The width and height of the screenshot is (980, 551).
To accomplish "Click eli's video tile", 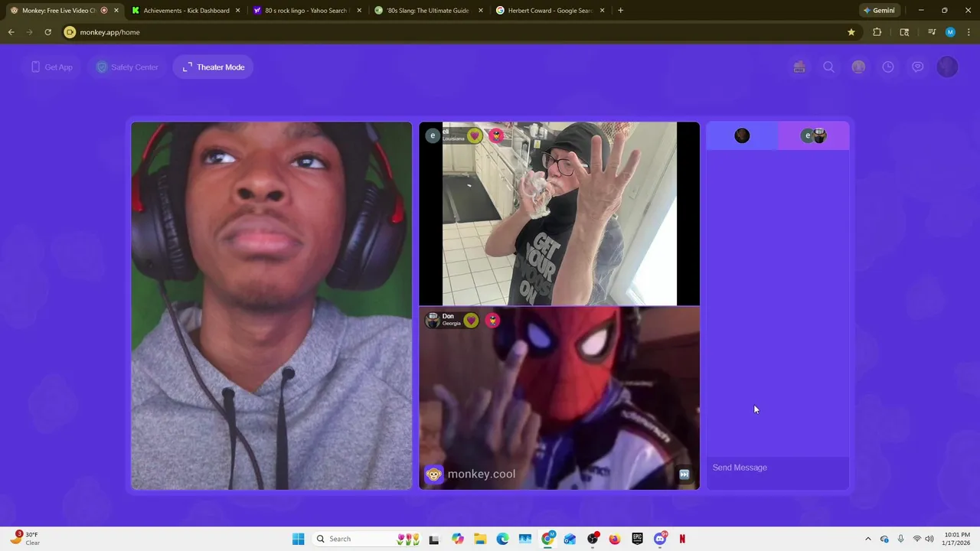I will click(x=559, y=214).
